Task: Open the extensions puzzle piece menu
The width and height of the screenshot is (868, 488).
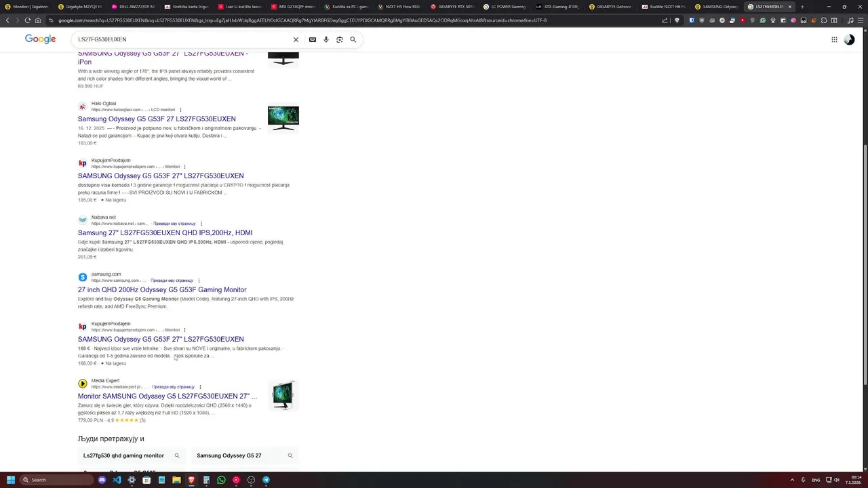Action: point(824,20)
